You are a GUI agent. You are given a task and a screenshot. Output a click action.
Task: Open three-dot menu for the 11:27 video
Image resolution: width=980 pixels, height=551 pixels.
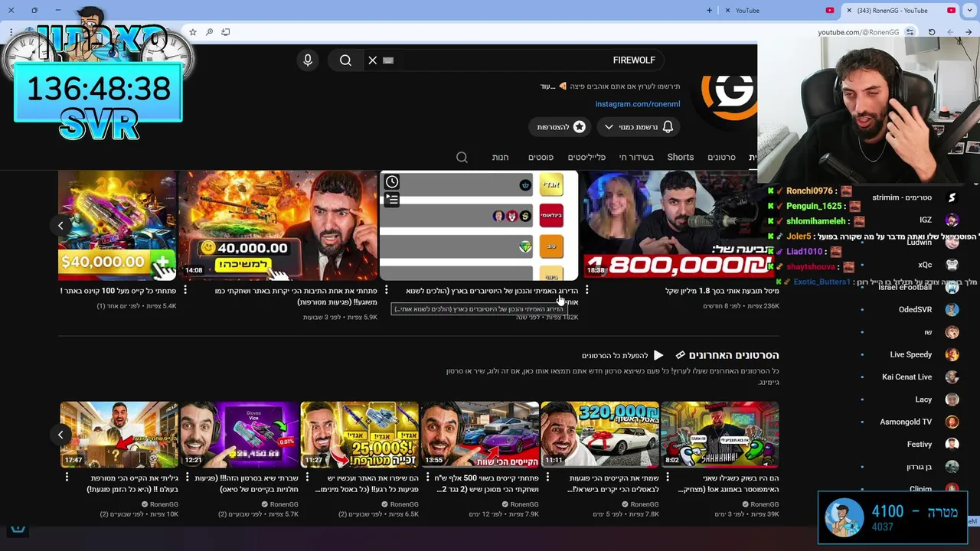[x=307, y=478]
